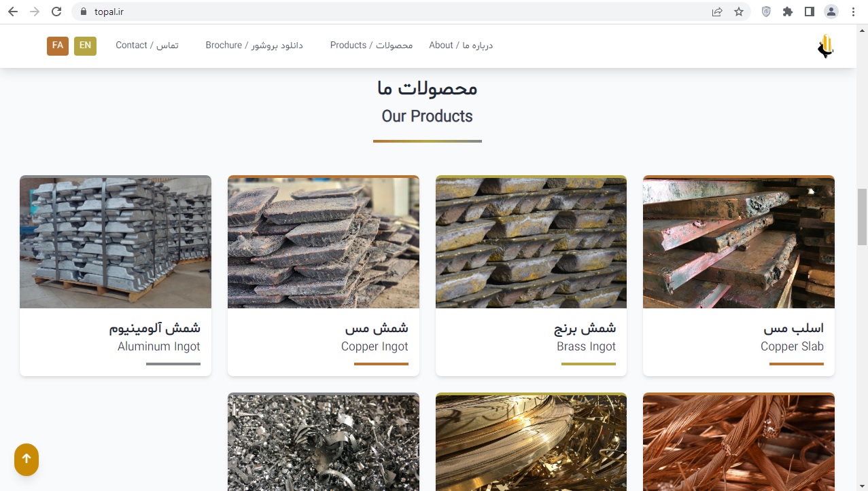Click the محصولات ما heading
Screen dimensions: 868x491
pyautogui.click(x=427, y=88)
